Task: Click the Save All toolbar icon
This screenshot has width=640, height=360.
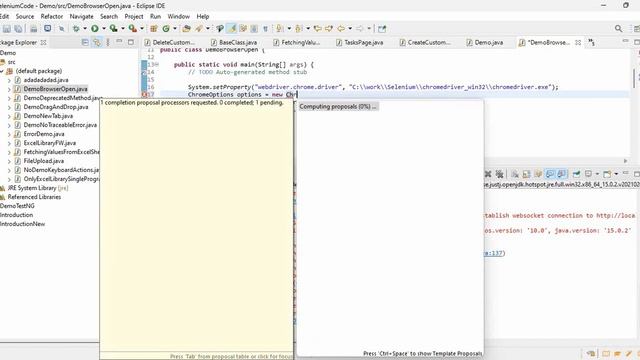Action: tap(18, 29)
